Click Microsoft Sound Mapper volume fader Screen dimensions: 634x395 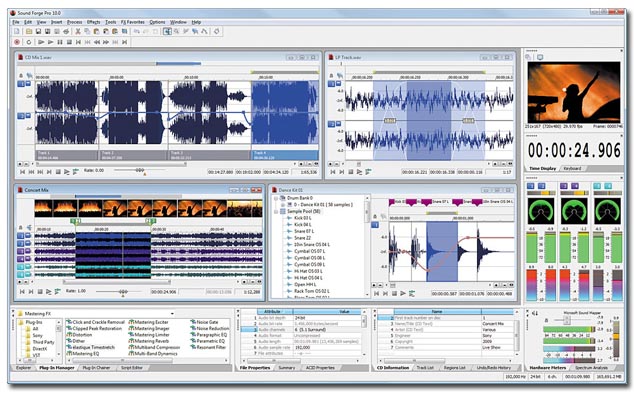[x=567, y=320]
